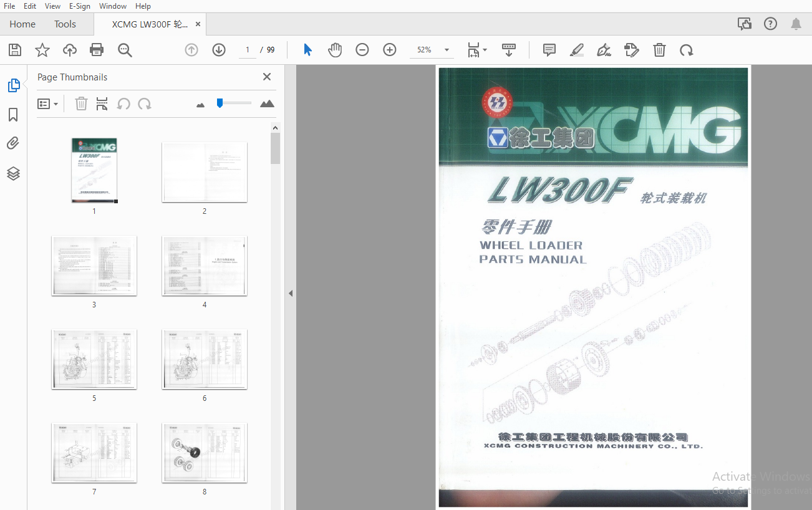Click the Save file icon
Screen dimensions: 812x510
(15, 50)
